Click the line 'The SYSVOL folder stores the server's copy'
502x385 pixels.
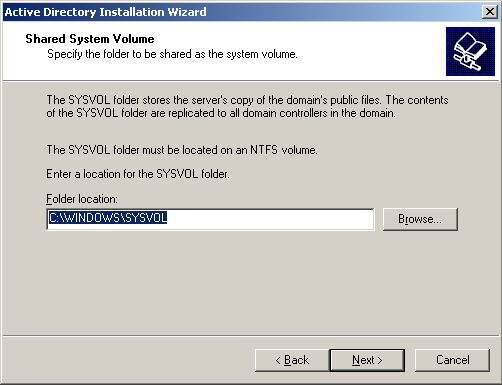point(247,100)
